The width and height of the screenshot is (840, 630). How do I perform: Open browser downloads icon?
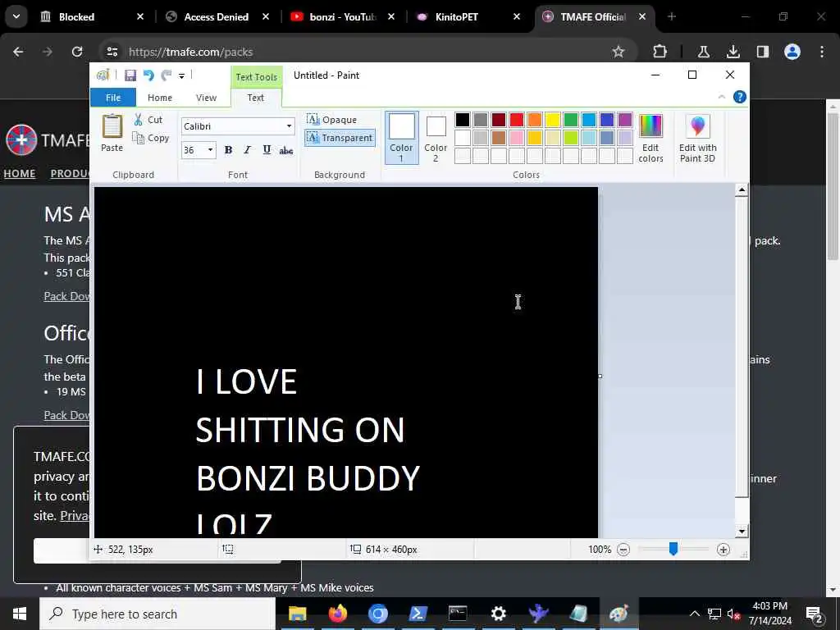[733, 52]
